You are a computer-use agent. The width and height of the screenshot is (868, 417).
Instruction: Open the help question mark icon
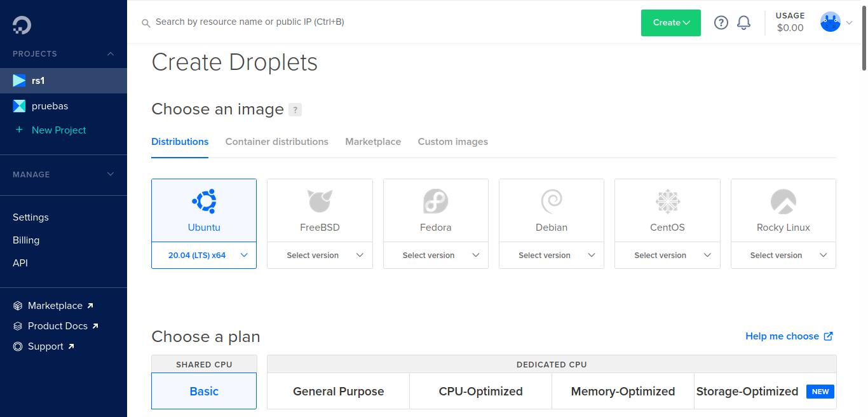(721, 22)
